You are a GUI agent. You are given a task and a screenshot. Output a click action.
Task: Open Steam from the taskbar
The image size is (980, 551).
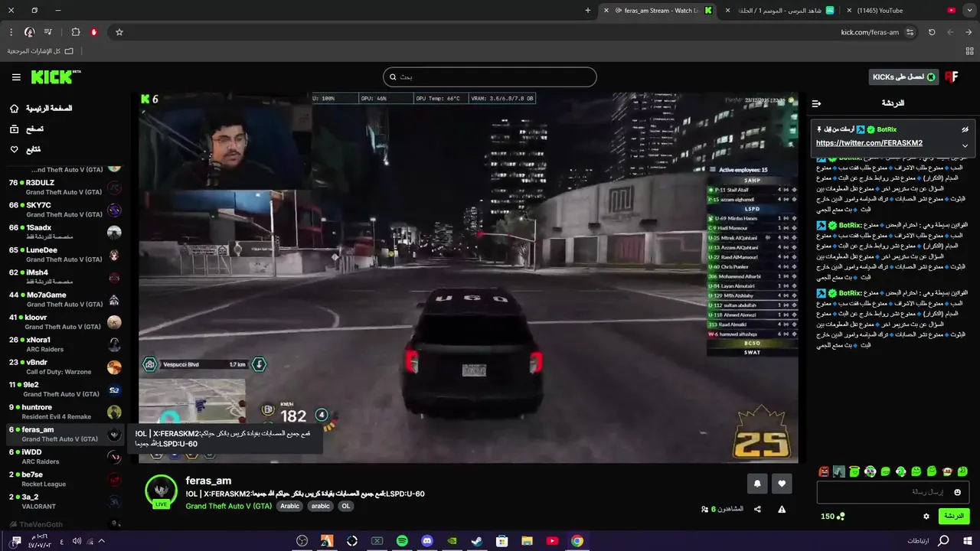[x=477, y=541]
